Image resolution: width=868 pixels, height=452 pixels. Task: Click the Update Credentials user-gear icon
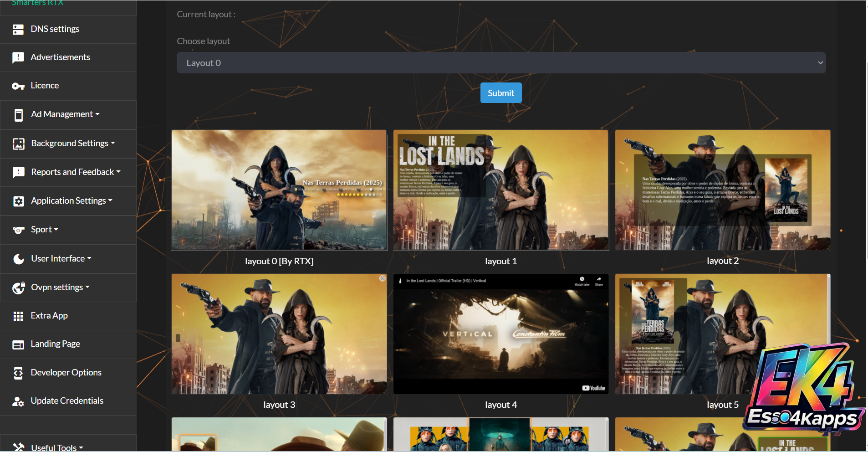pos(18,401)
